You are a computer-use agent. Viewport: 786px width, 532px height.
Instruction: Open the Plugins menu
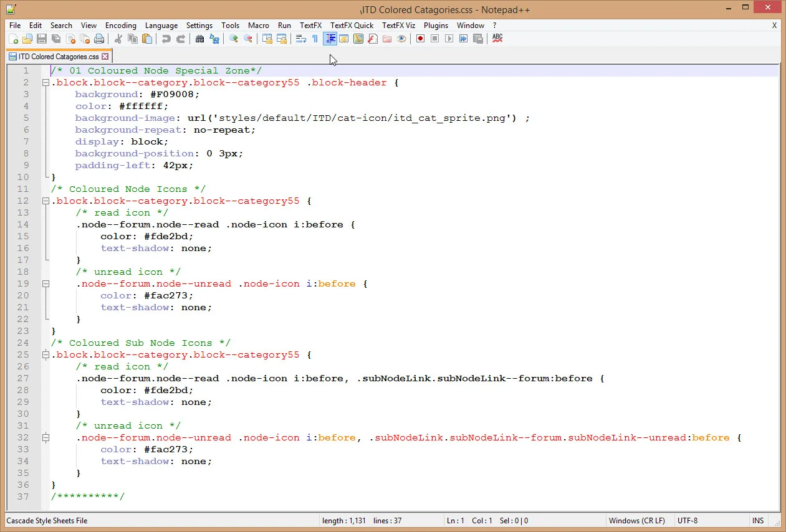tap(436, 26)
